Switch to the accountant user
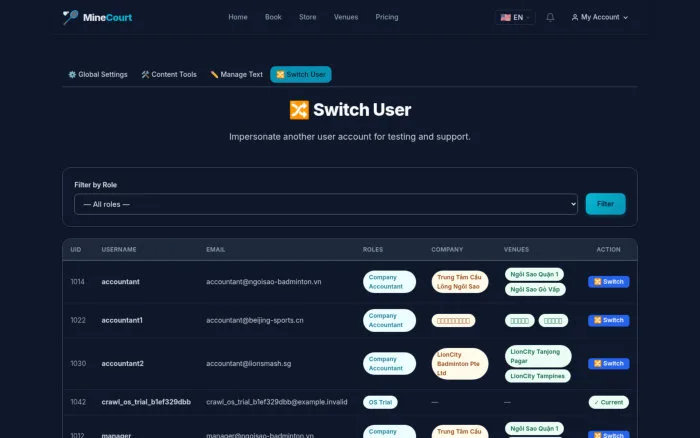700x438 pixels. tap(608, 282)
